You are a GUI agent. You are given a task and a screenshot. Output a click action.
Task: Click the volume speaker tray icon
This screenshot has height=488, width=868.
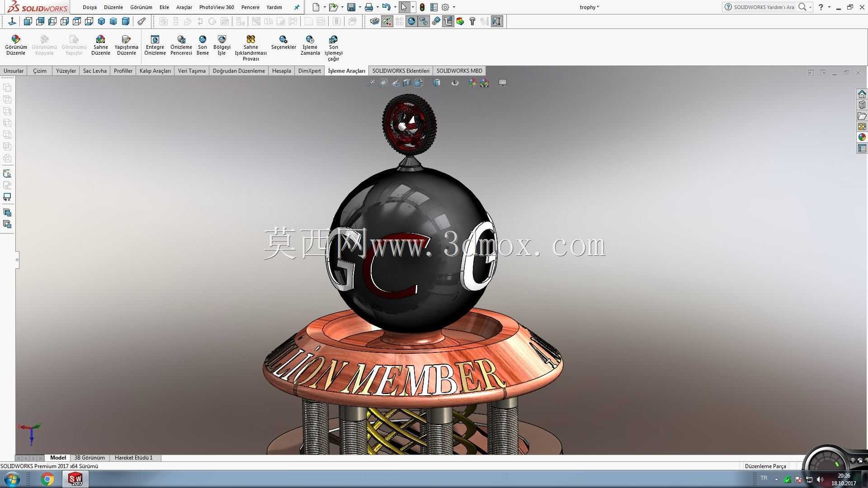(x=820, y=479)
